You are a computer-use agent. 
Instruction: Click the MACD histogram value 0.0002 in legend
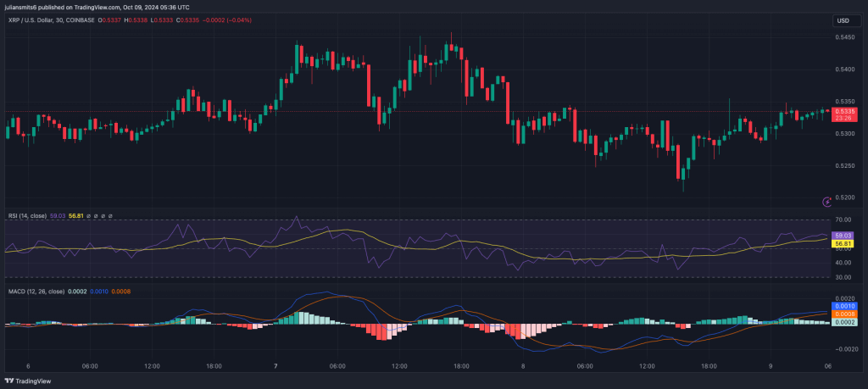[x=77, y=291]
